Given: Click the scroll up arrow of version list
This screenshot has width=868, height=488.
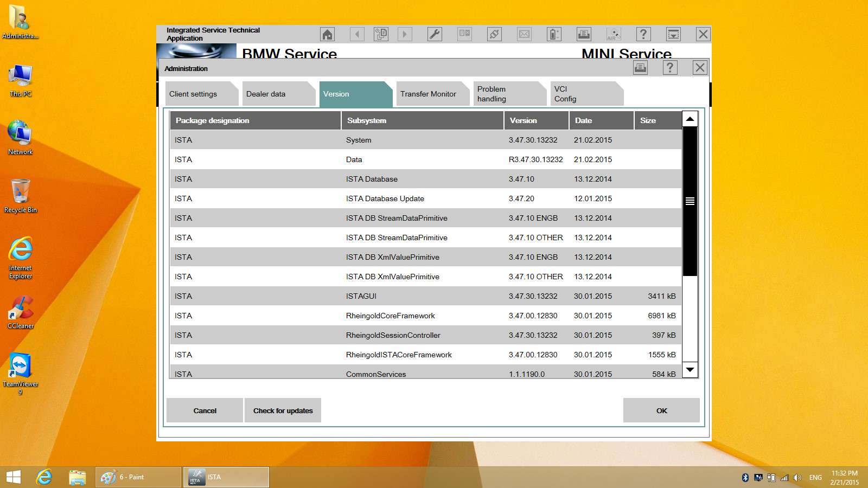Looking at the screenshot, I should pyautogui.click(x=690, y=119).
